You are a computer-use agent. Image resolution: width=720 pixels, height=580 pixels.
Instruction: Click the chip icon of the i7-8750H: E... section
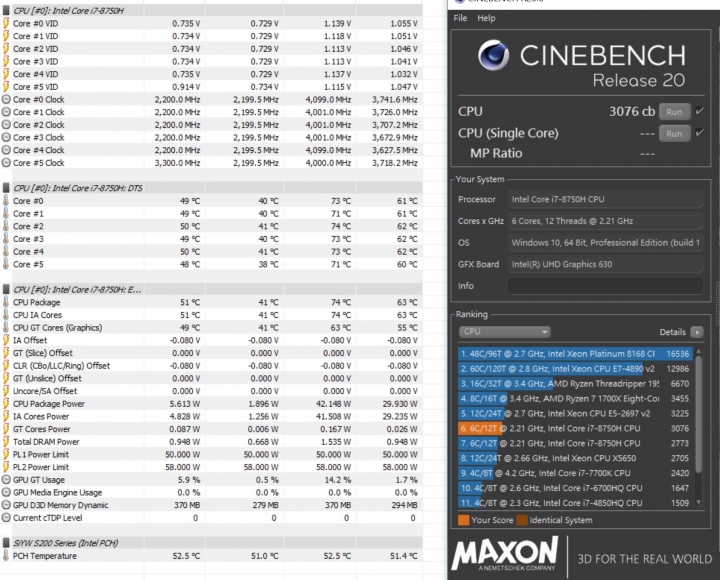point(6,289)
